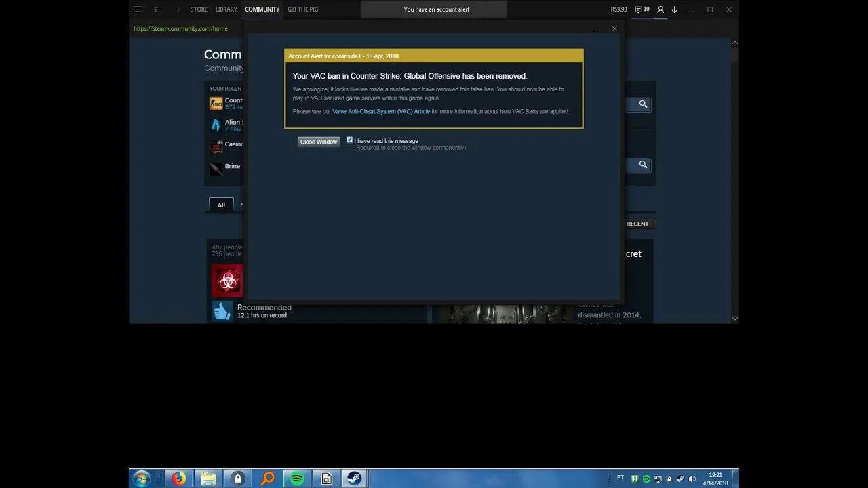Click the Close Window button
This screenshot has height=488, width=868.
[x=319, y=142]
